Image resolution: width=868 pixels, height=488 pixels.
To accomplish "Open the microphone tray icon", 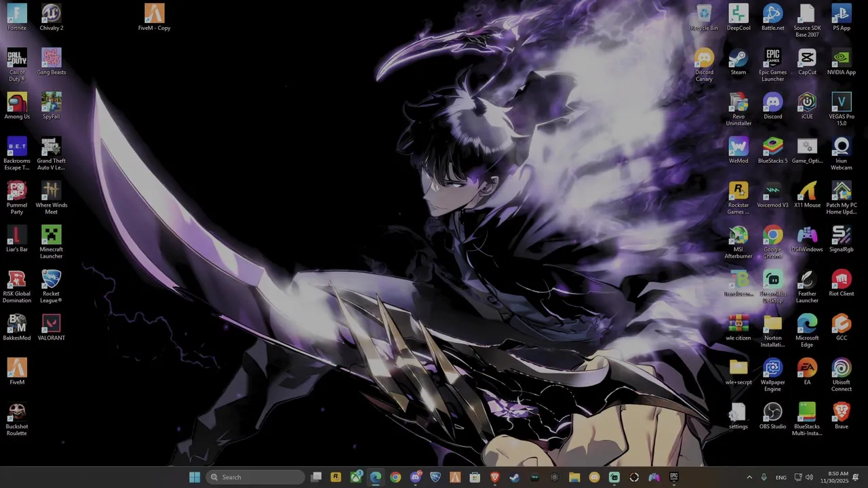I will (x=764, y=477).
